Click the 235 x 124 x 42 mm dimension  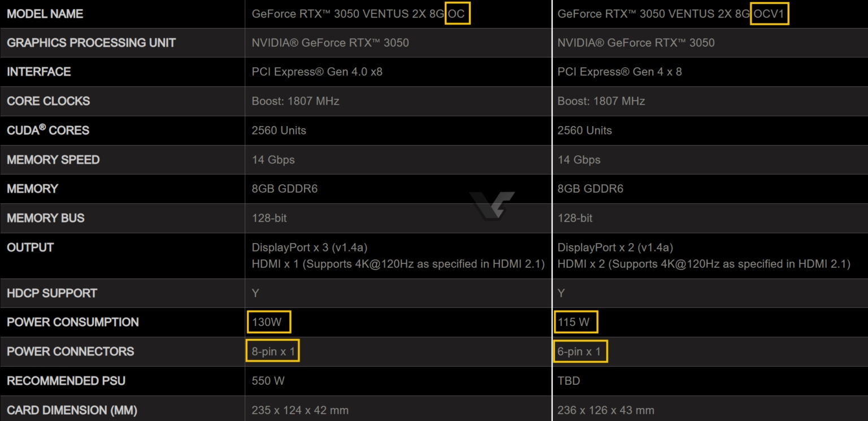coord(300,410)
